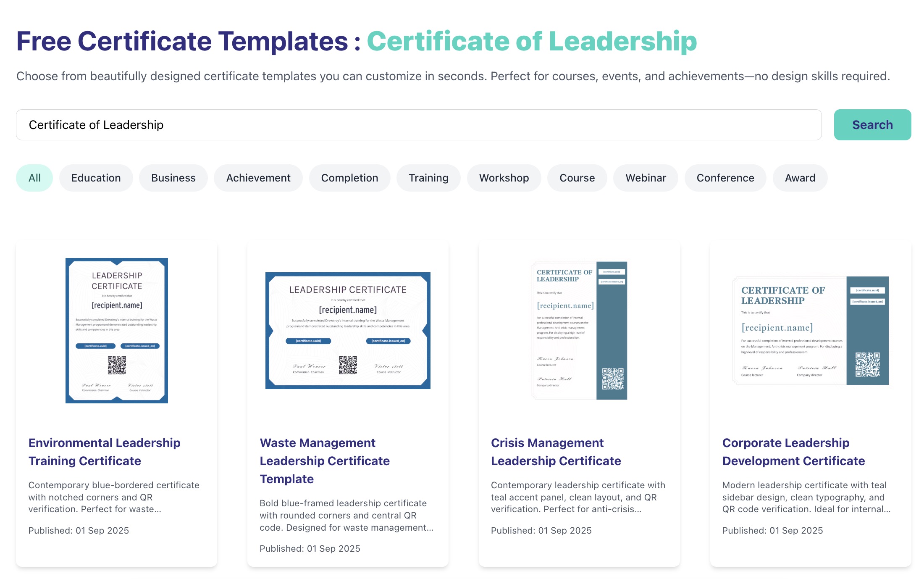Filter by Completion category
This screenshot has width=924, height=579.
click(x=349, y=178)
